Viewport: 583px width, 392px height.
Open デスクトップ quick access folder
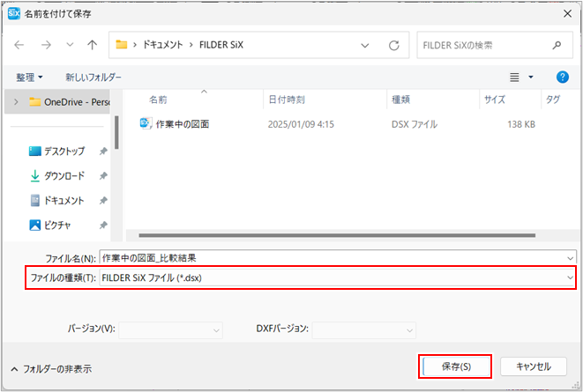[64, 152]
